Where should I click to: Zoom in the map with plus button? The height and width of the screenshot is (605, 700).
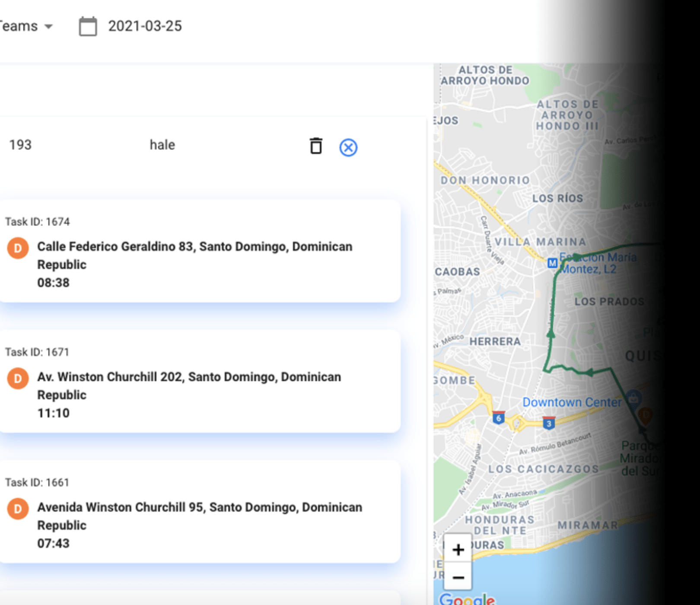click(x=457, y=550)
